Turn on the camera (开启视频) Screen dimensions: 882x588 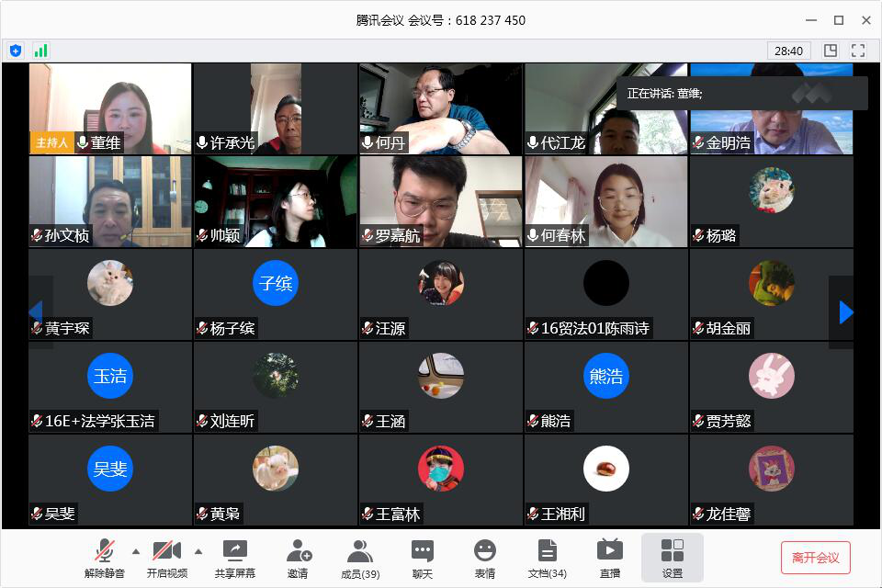[x=166, y=558]
